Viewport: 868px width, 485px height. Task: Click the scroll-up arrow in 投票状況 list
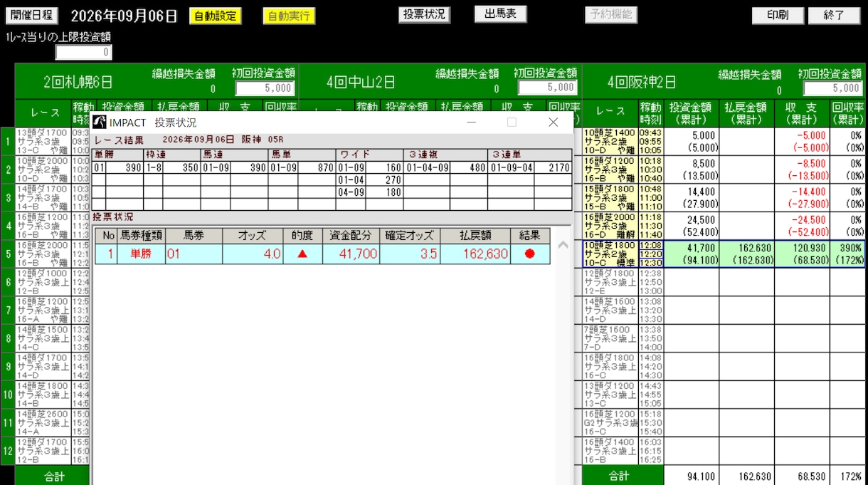(x=562, y=245)
